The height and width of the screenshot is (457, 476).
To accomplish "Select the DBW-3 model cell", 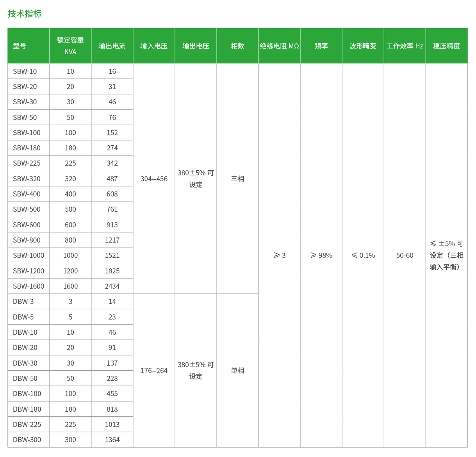I will pyautogui.click(x=23, y=302).
